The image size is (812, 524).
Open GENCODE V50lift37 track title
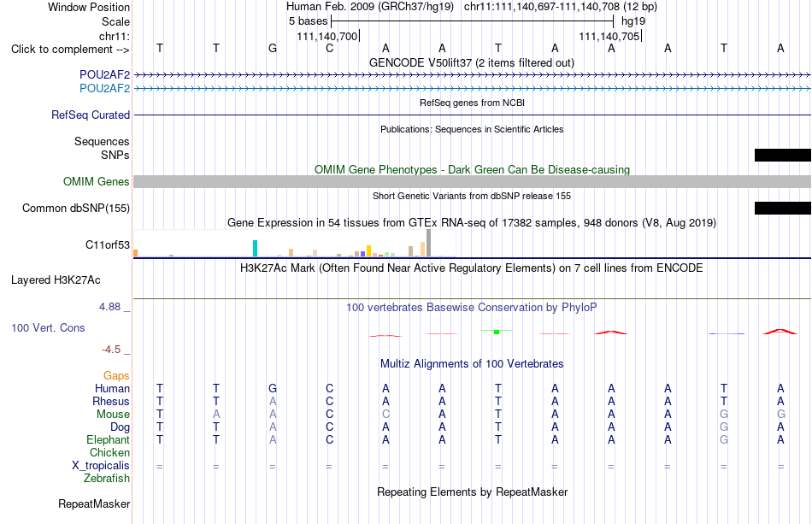coord(472,63)
